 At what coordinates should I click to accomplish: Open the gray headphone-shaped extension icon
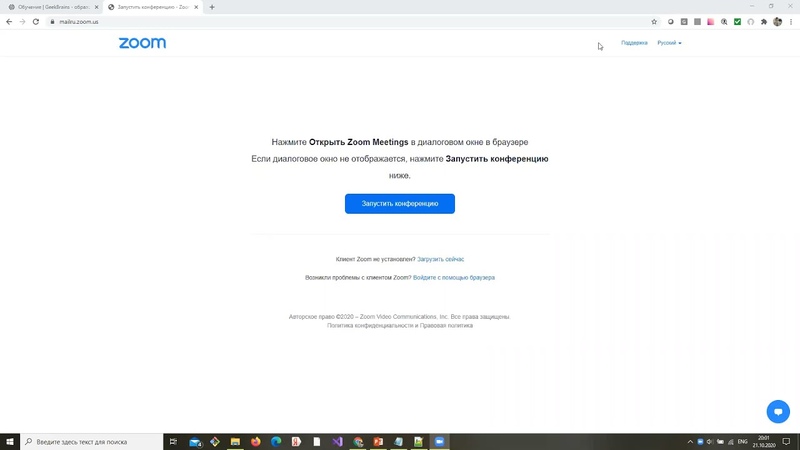coord(751,22)
